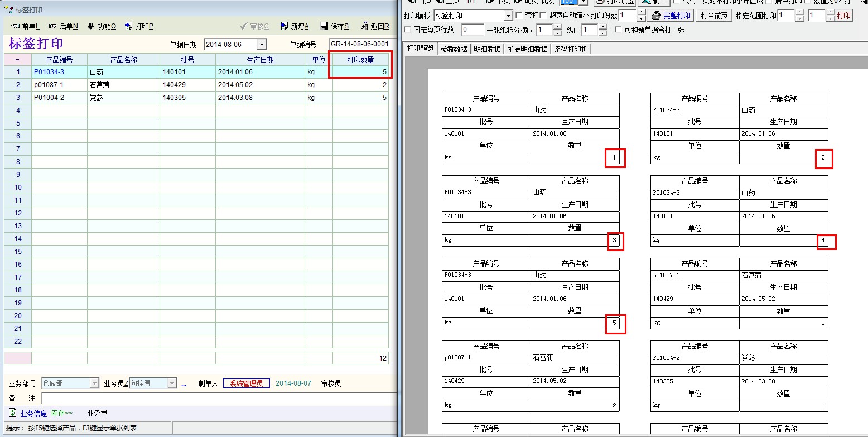This screenshot has width=868, height=437.
Task: Open the 业务部门 department dropdown
Action: click(x=94, y=383)
